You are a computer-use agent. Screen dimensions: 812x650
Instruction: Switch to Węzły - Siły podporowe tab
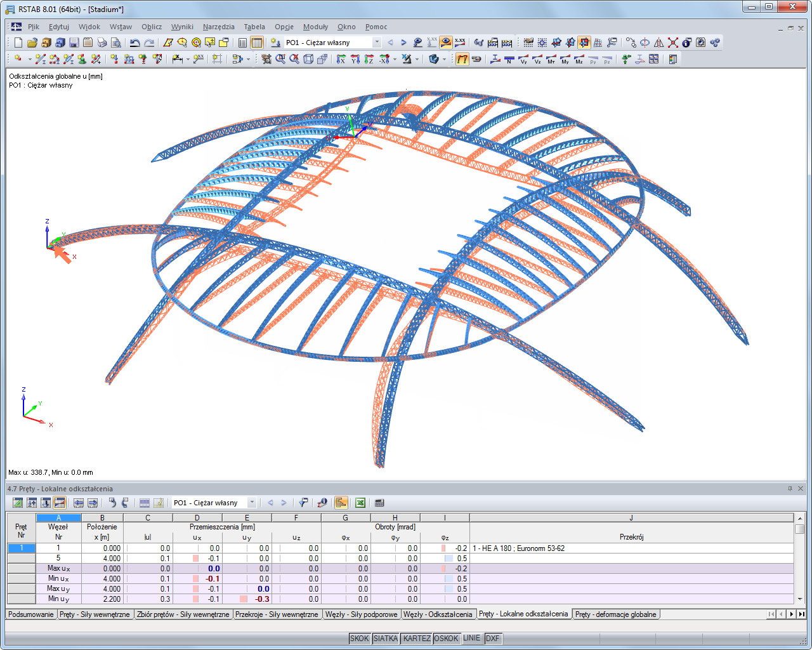click(361, 614)
